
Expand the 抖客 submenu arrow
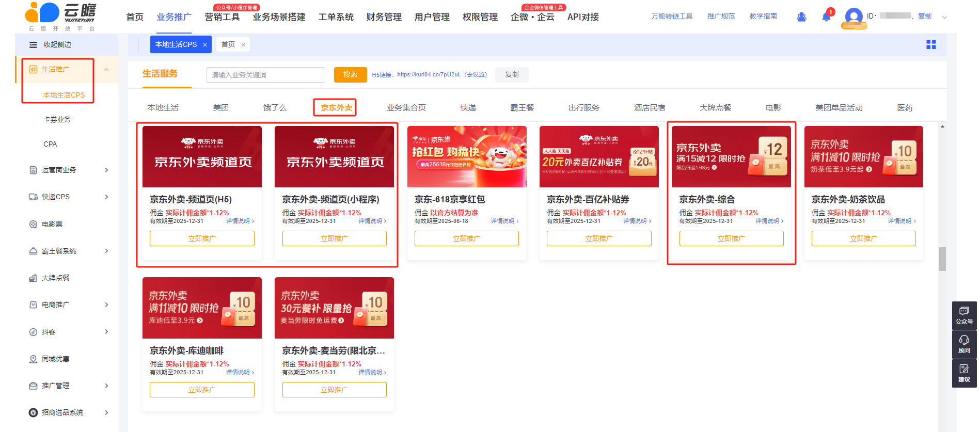pos(106,332)
